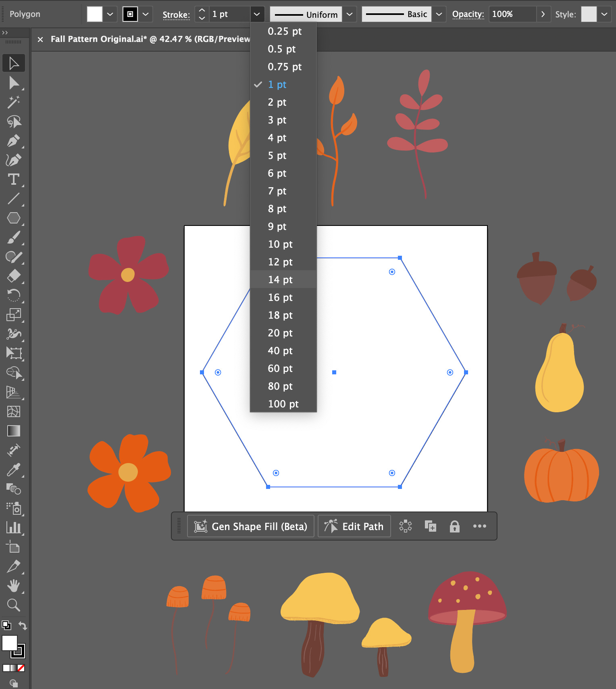Select the Artboard tool
This screenshot has width=616, height=689.
(x=14, y=547)
